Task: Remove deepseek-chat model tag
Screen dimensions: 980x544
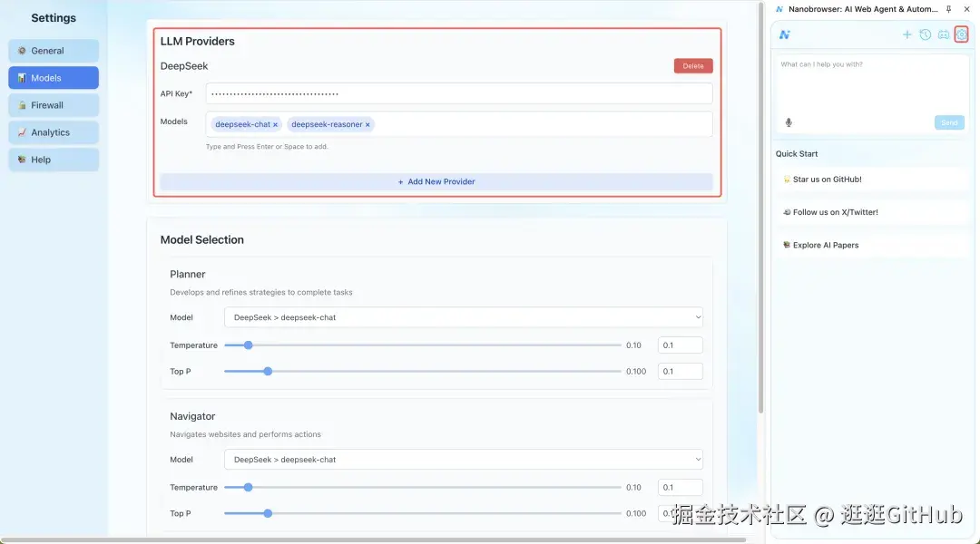Action: [x=275, y=125]
